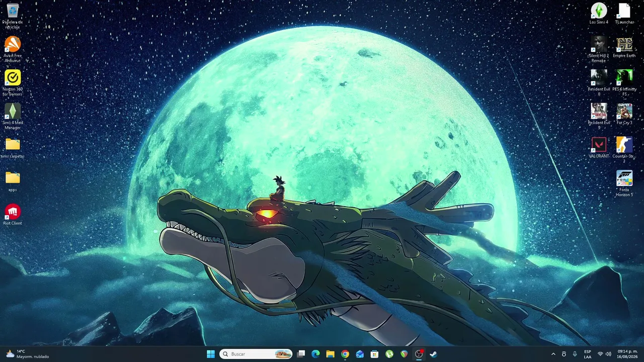This screenshot has width=644, height=362.
Task: Select the Silent Hill 2 Remake shortcut
Action: (x=599, y=50)
